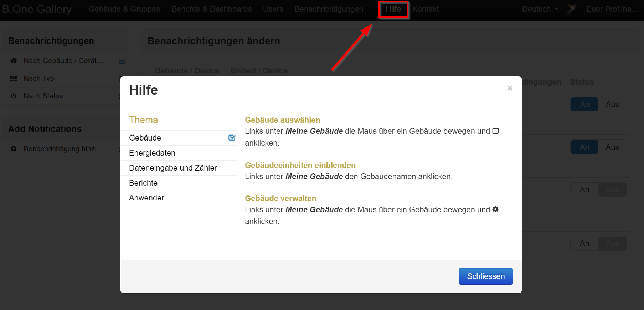Viewport: 644px width, 310px height.
Task: Click the empty checkbox icon in Gebäude auswählen text
Action: point(495,131)
